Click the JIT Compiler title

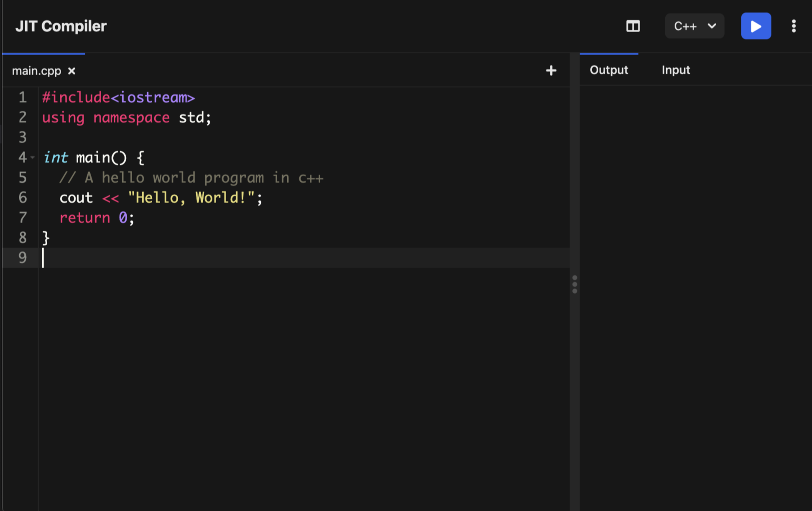pos(61,26)
